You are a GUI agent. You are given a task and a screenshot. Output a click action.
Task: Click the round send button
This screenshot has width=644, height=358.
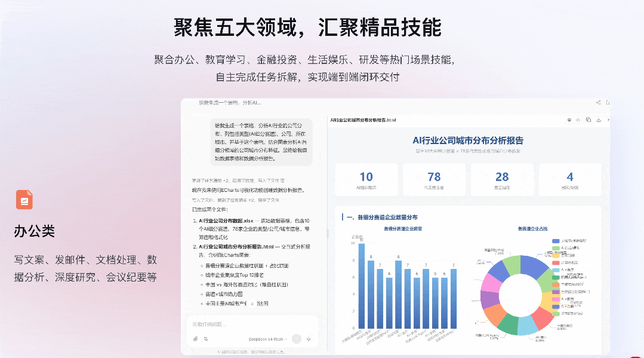[297, 339]
